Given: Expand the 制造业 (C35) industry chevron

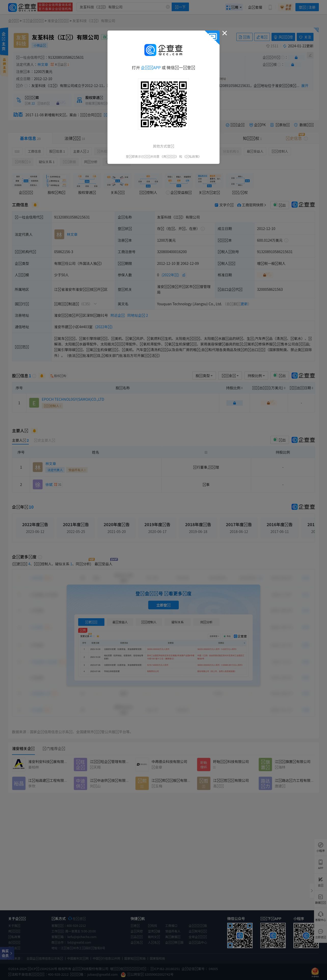Looking at the screenshot, I should point(95,304).
